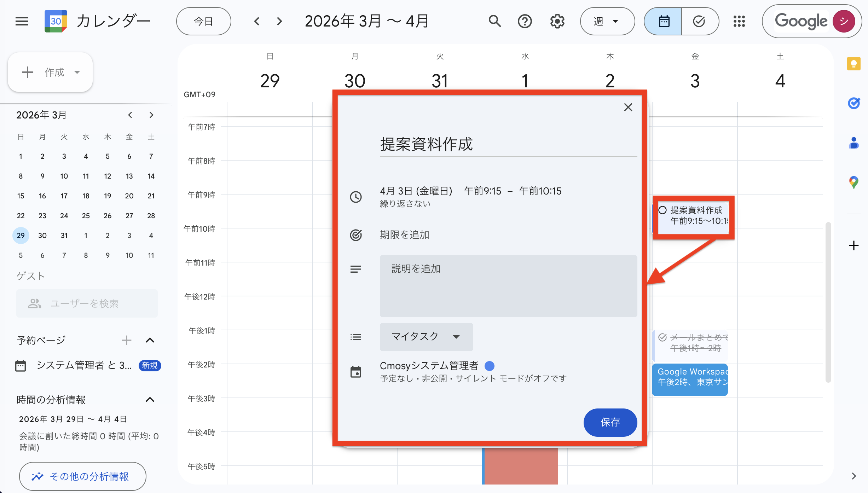Image resolution: width=868 pixels, height=493 pixels.
Task: Open the help icon
Action: 525,21
